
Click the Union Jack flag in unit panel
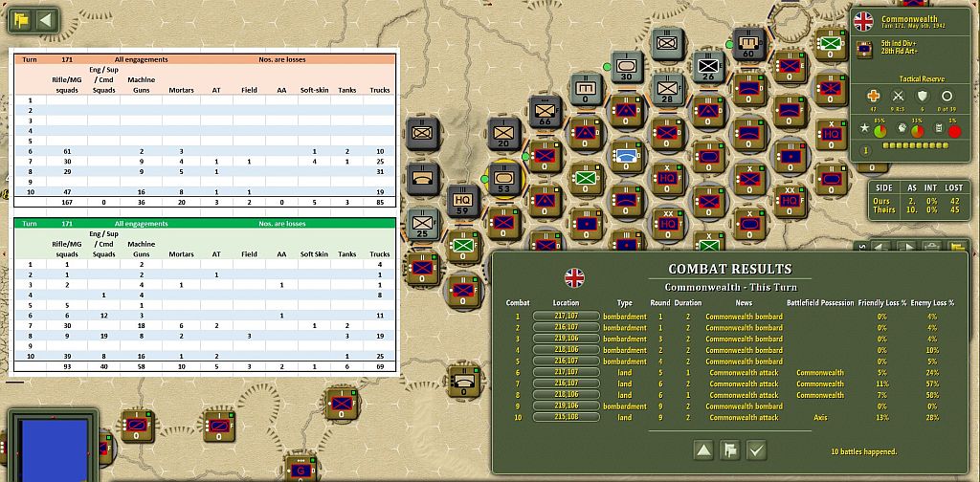[x=863, y=22]
